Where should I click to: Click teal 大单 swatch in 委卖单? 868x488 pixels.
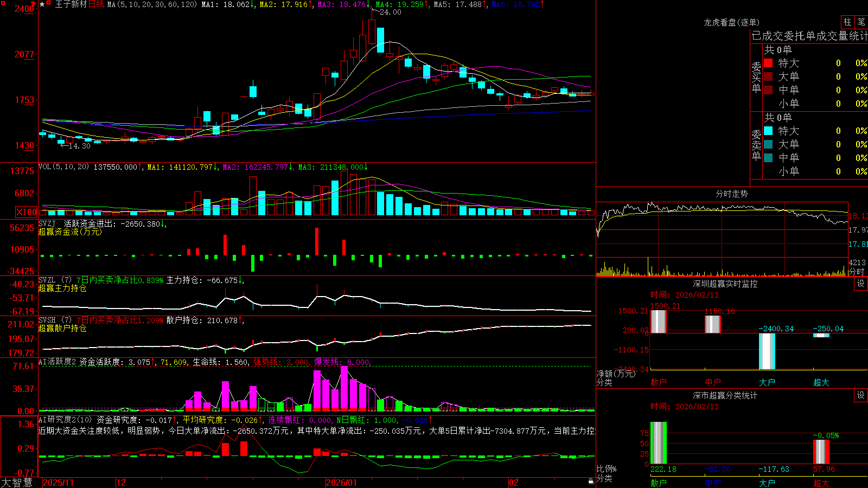click(768, 144)
